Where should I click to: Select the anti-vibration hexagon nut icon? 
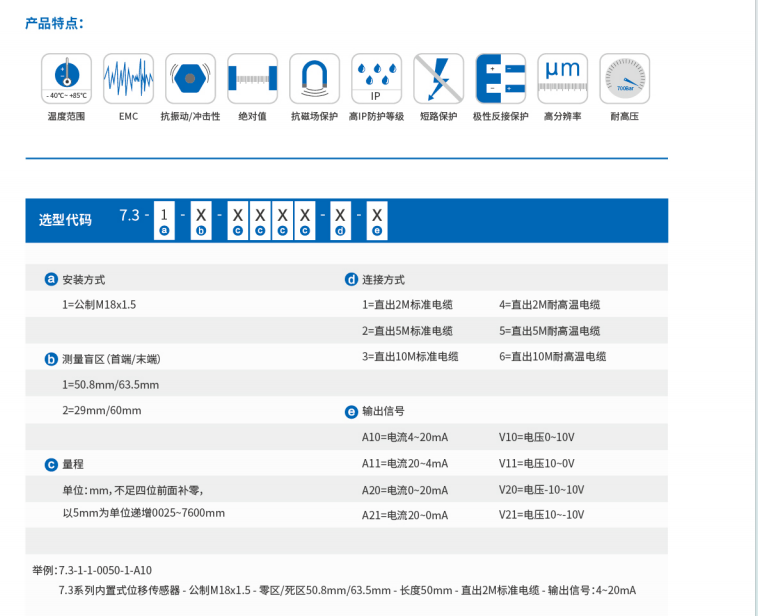(190, 78)
